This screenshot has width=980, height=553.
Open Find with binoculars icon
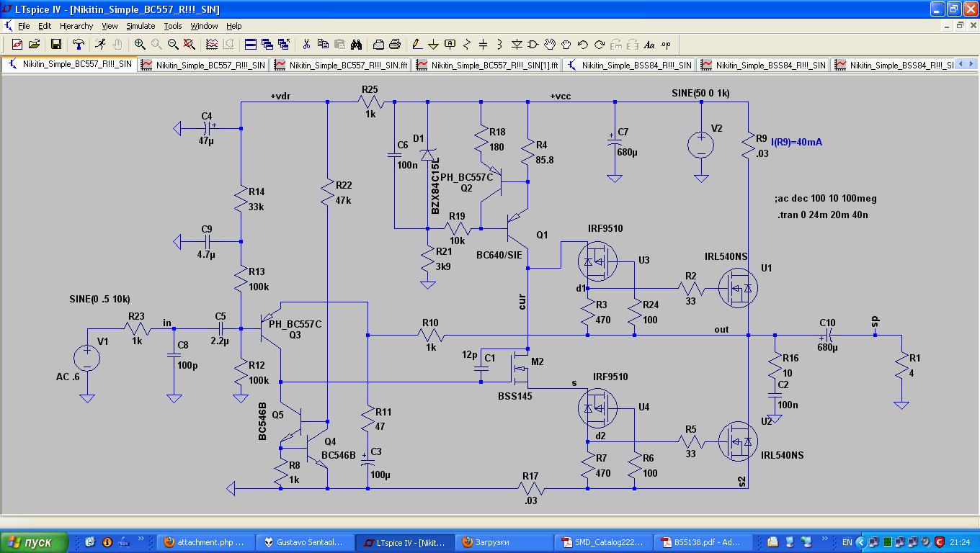point(356,45)
